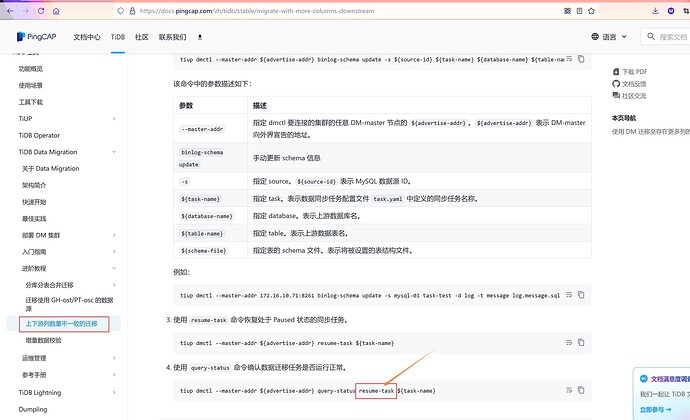Copy the binlog-schema update template command

click(581, 59)
